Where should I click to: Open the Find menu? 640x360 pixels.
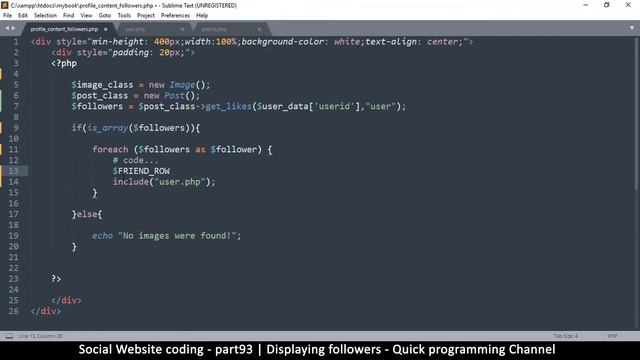tap(69, 16)
